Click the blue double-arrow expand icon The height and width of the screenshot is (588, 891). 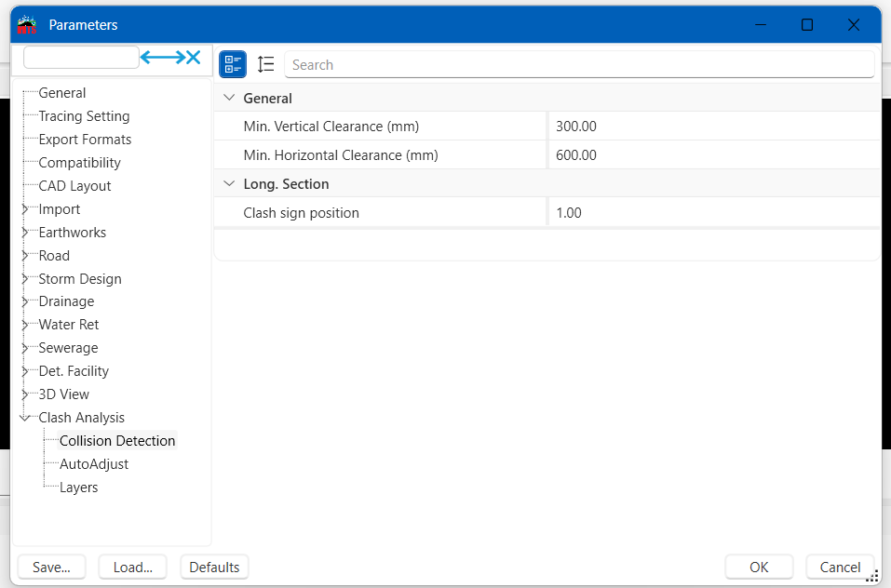(x=162, y=58)
